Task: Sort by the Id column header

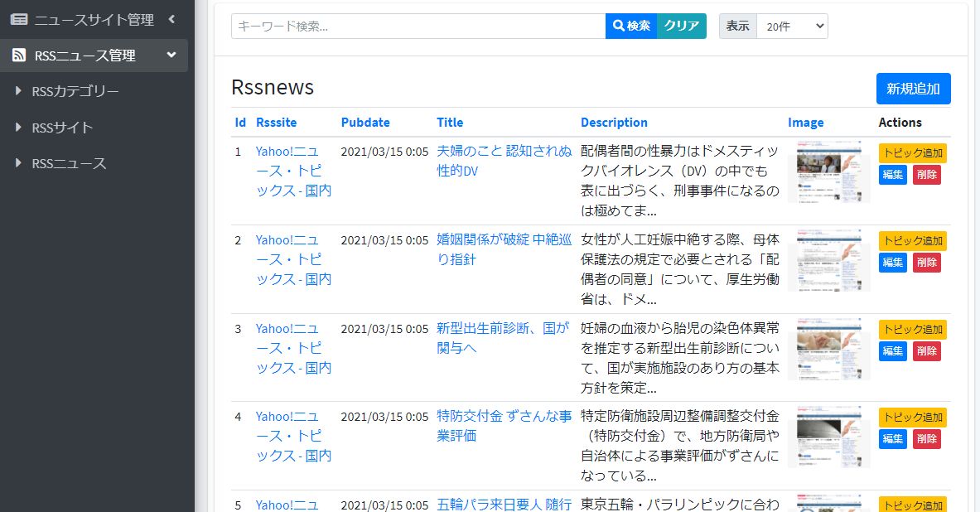Action: [x=240, y=123]
